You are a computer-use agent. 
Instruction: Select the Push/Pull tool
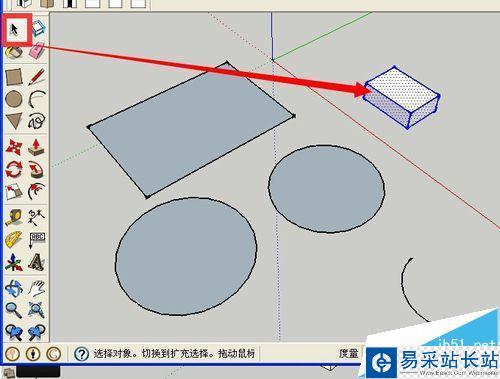point(36,147)
